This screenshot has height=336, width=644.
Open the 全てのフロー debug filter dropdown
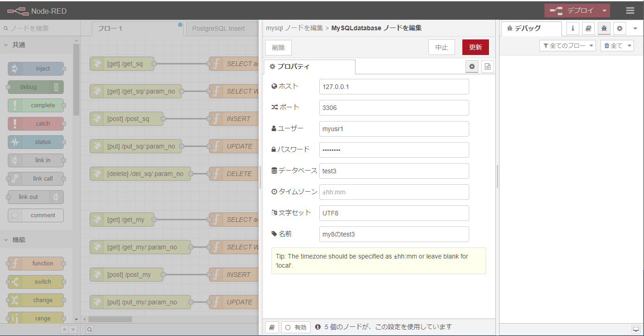tap(567, 45)
